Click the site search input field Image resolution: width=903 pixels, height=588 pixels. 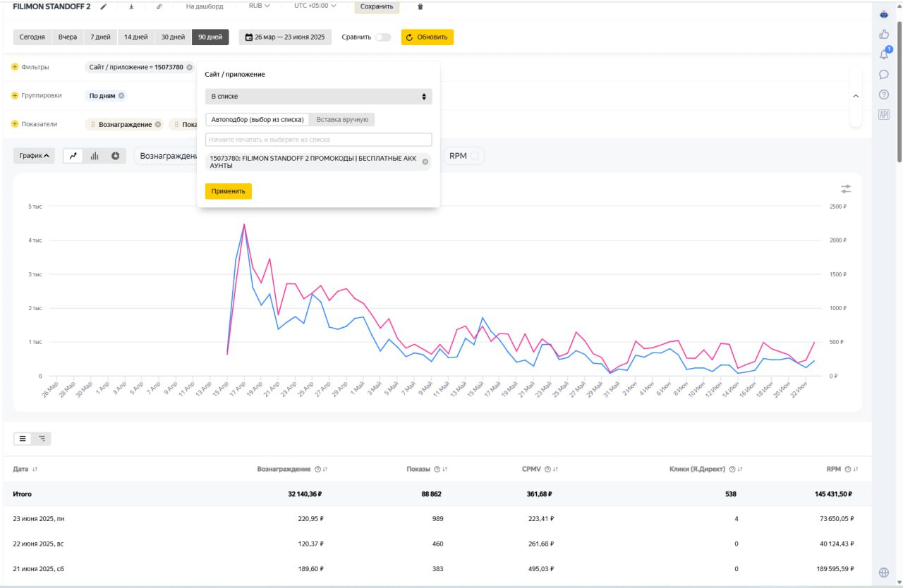coord(318,140)
